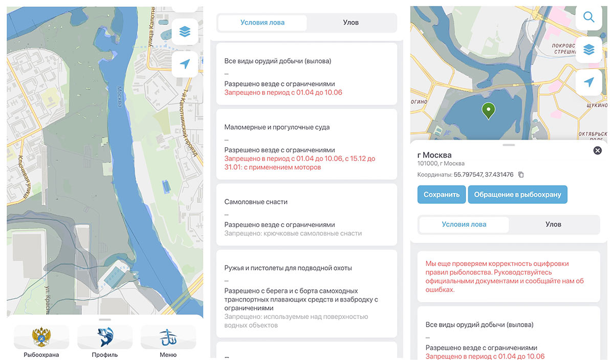Select Условия лова tab in location panel
The height and width of the screenshot is (364, 614).
coord(464,224)
